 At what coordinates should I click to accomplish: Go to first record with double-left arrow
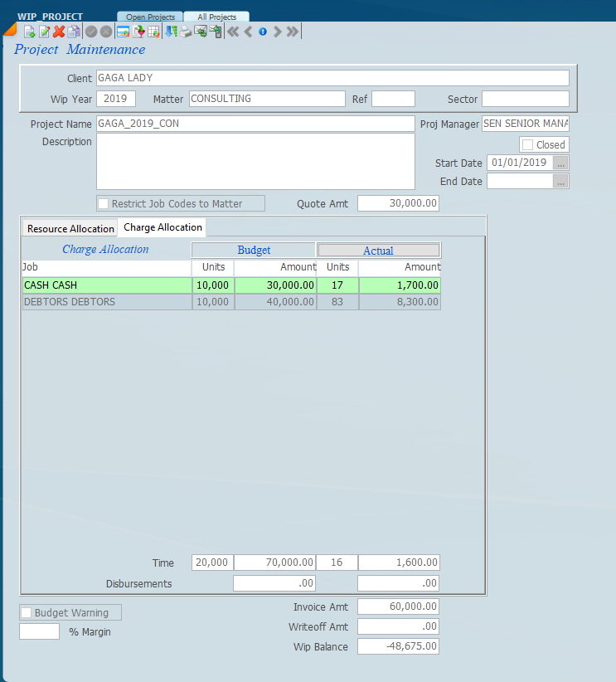[x=233, y=32]
